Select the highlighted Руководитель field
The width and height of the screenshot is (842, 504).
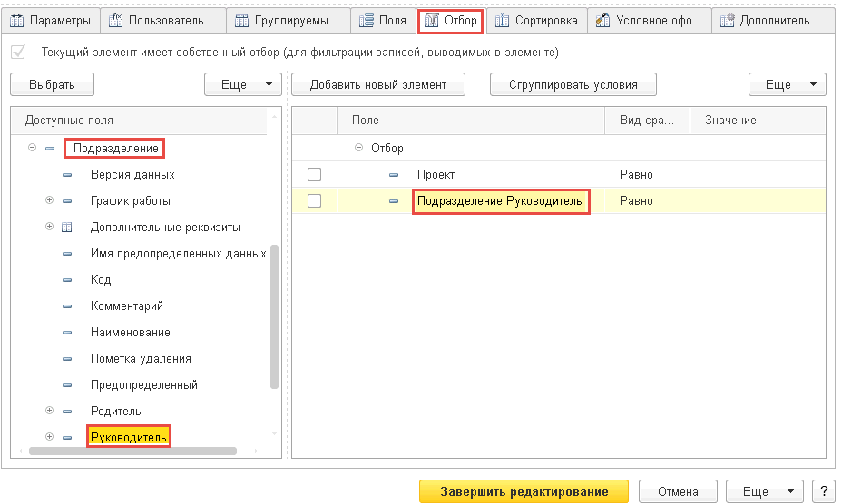coord(128,437)
